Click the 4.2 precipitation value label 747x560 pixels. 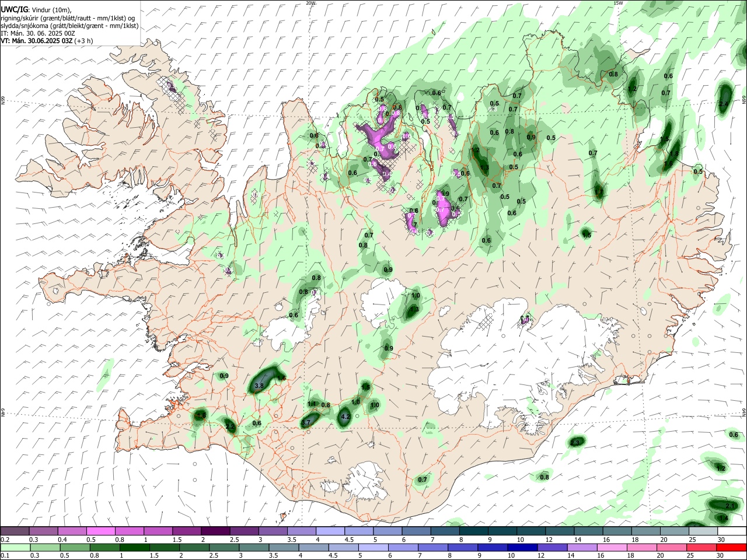tap(345, 416)
